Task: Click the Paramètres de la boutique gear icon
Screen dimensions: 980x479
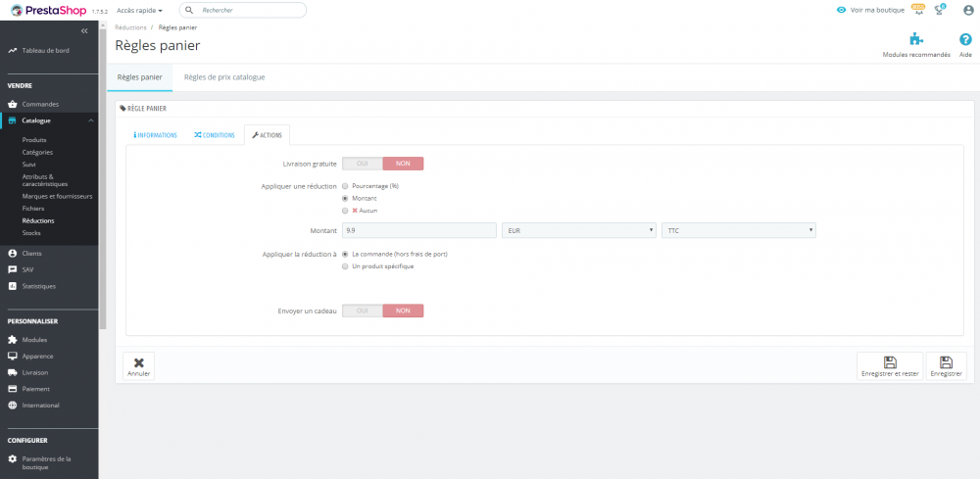Action: (13, 458)
